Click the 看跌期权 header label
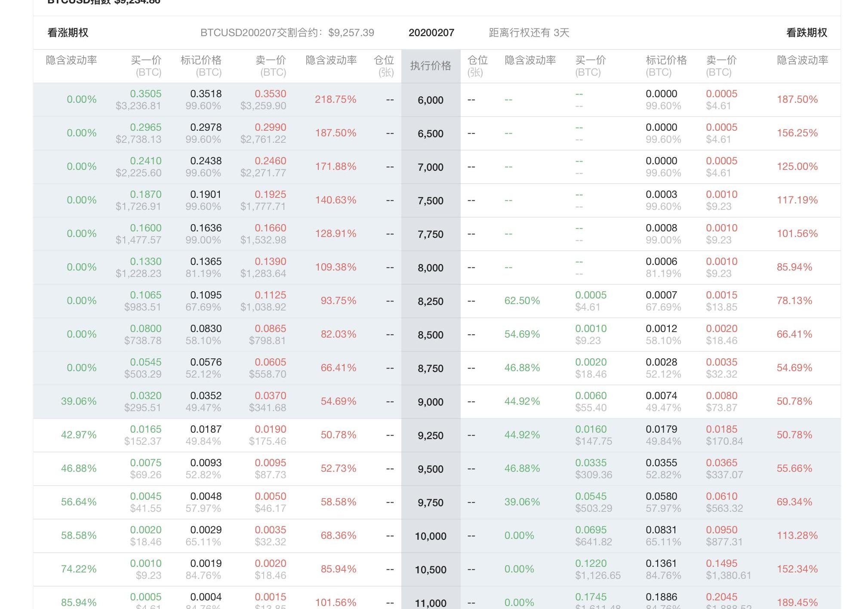This screenshot has width=868, height=609. pos(806,33)
